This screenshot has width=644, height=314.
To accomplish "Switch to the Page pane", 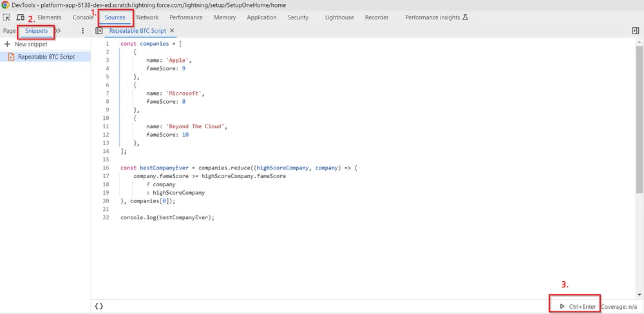I will tap(9, 31).
